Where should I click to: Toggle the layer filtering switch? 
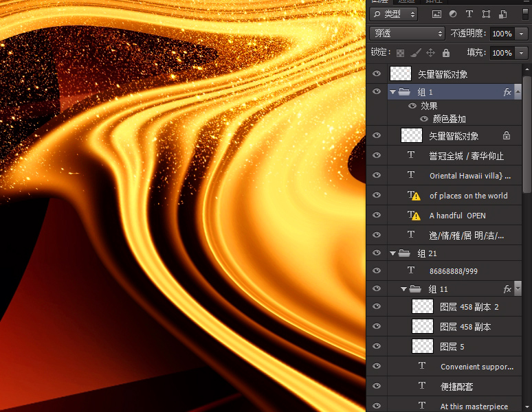coord(525,14)
